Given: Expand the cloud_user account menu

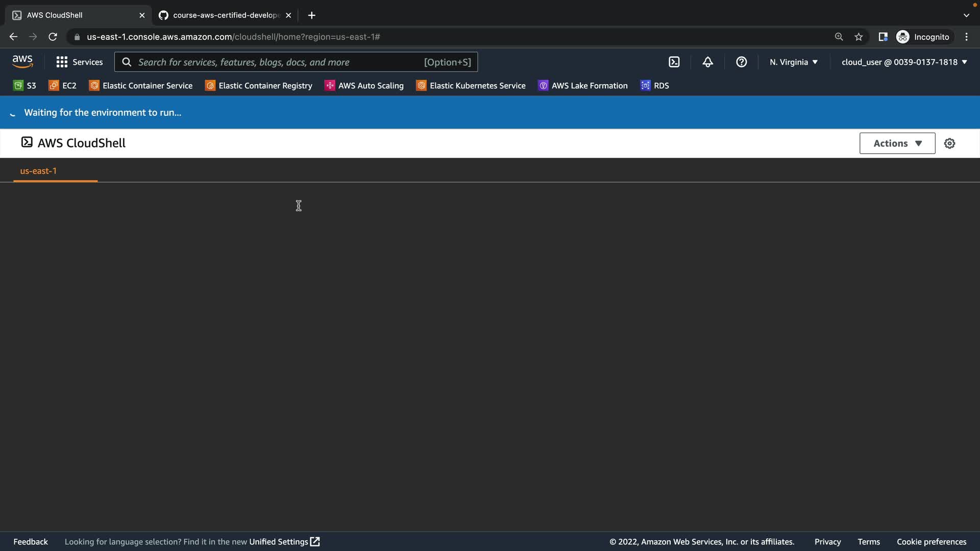Looking at the screenshot, I should [904, 62].
